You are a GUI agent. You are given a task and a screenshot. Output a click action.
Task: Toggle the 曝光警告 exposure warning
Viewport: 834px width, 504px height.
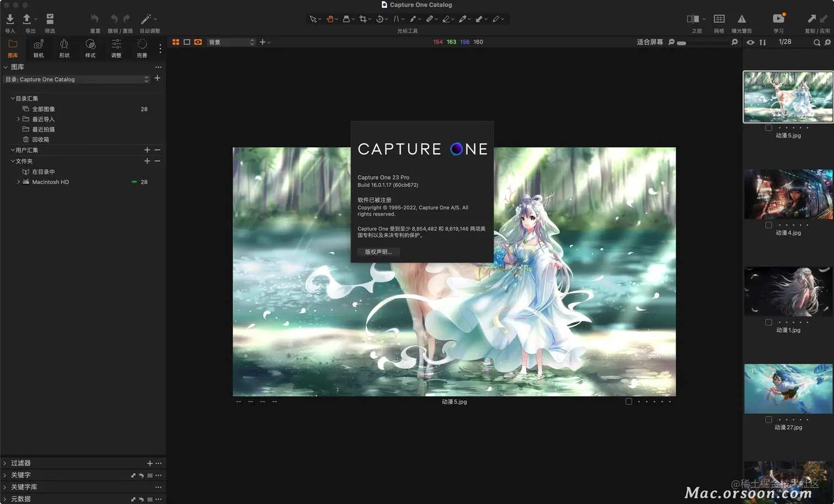[x=742, y=19]
